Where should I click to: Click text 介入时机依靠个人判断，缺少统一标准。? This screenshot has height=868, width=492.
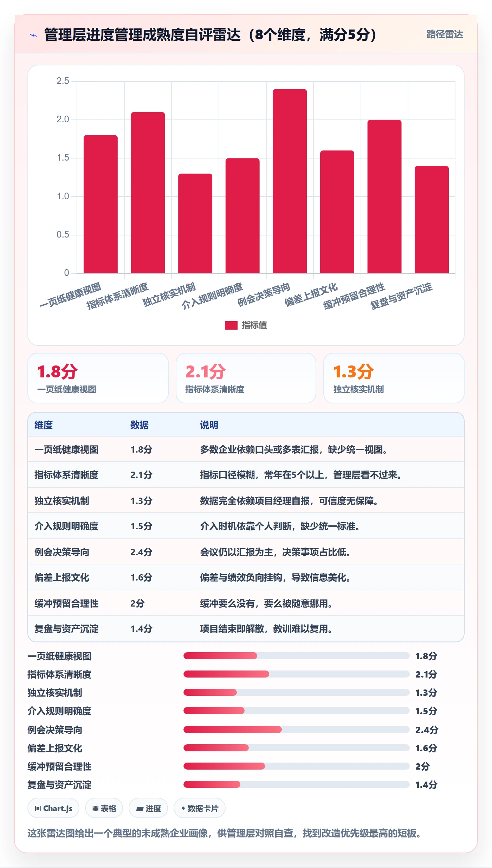tap(280, 526)
